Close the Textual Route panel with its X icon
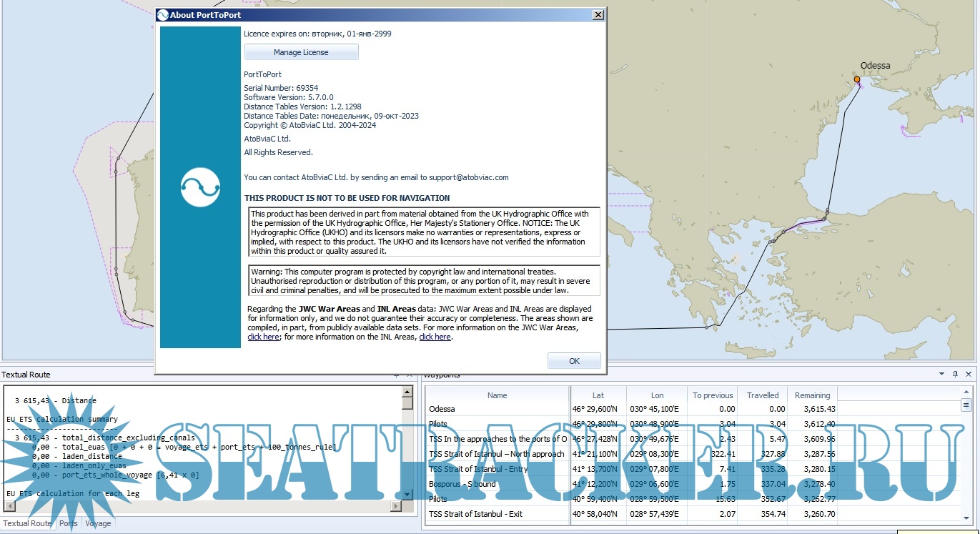 pyautogui.click(x=409, y=377)
